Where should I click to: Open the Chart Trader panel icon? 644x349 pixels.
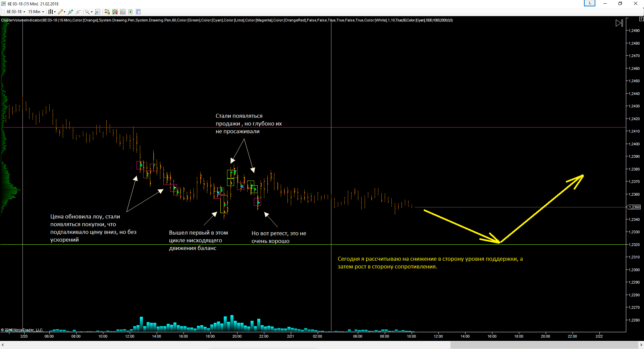coord(107,12)
